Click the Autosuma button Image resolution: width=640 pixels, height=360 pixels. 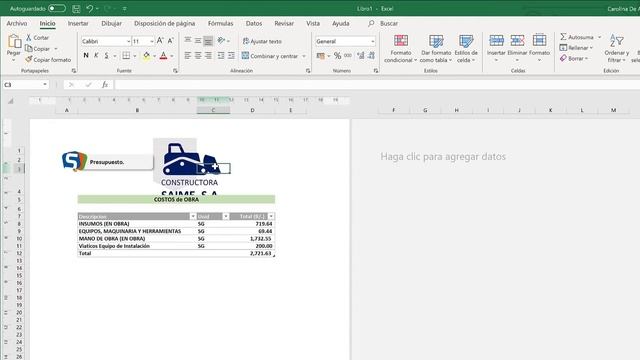click(x=577, y=37)
